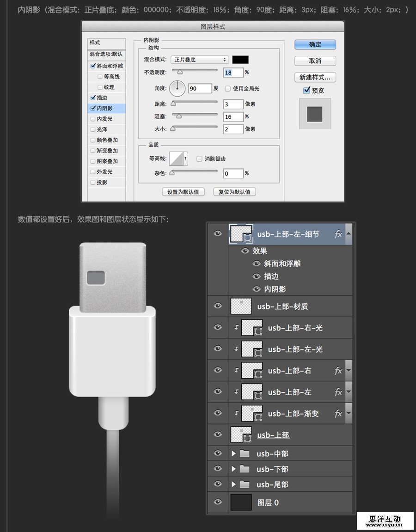This screenshot has width=416, height=532.
Task: Toggle the 预览 preview checkbox
Action: pos(306,90)
